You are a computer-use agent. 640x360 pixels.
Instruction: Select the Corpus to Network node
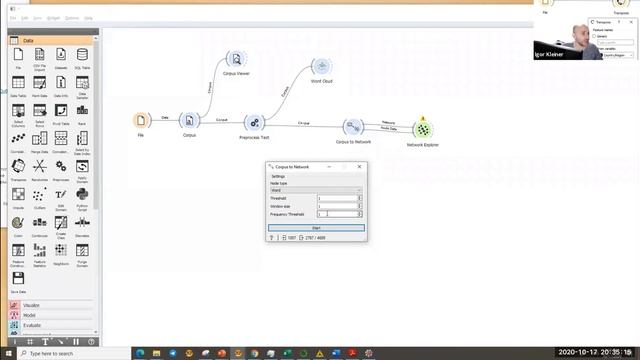(353, 127)
